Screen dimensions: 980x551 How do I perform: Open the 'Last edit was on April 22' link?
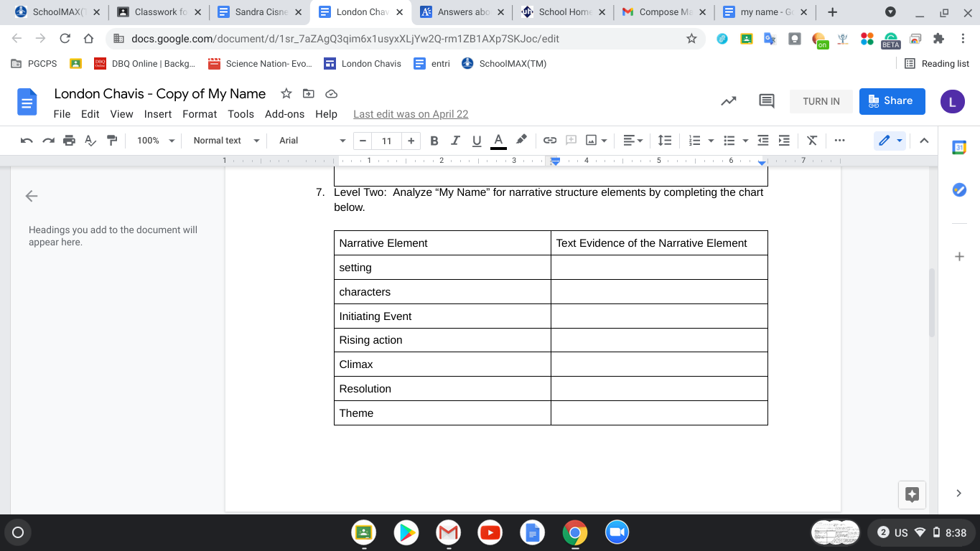tap(411, 114)
